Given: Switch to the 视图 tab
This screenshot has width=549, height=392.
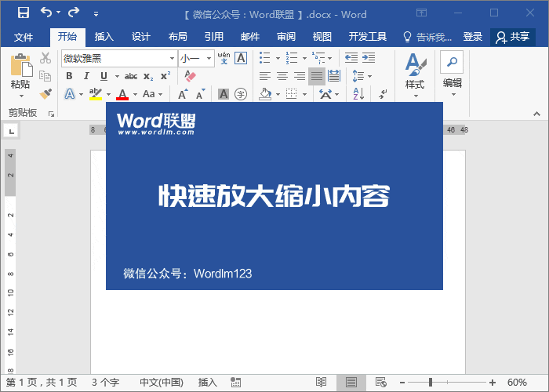Looking at the screenshot, I should point(322,37).
